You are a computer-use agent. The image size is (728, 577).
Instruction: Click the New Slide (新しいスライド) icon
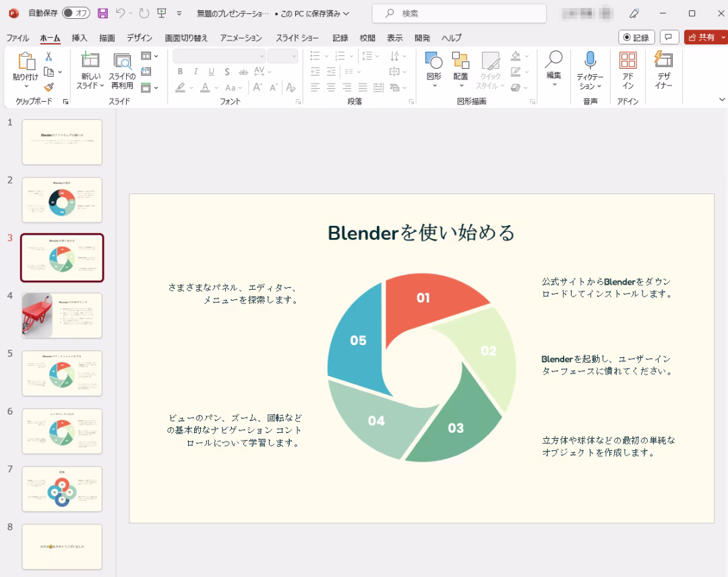[90, 61]
